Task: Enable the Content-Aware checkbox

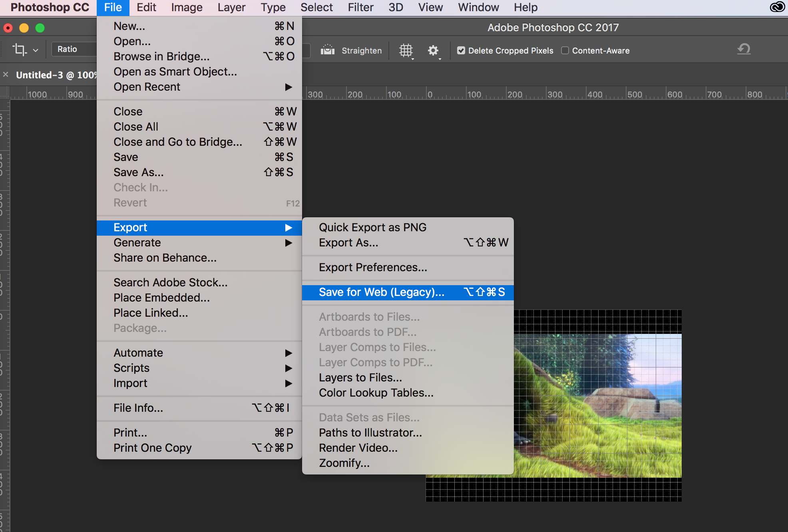Action: pos(565,50)
